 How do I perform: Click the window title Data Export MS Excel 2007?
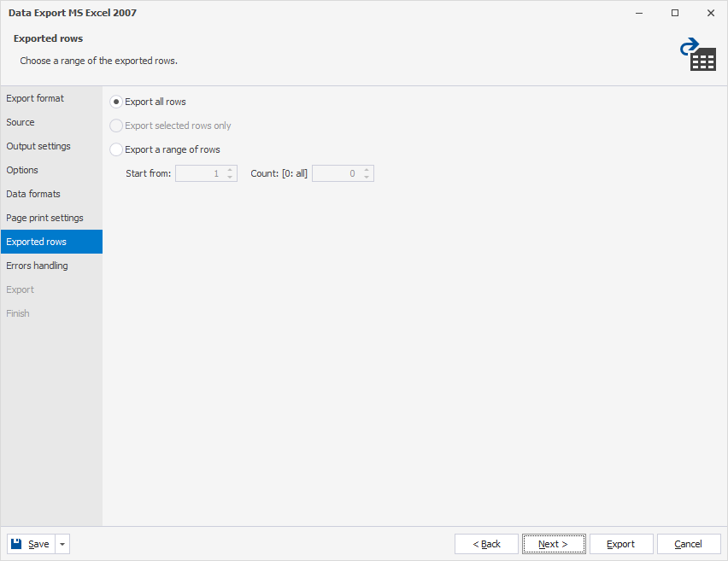[73, 13]
